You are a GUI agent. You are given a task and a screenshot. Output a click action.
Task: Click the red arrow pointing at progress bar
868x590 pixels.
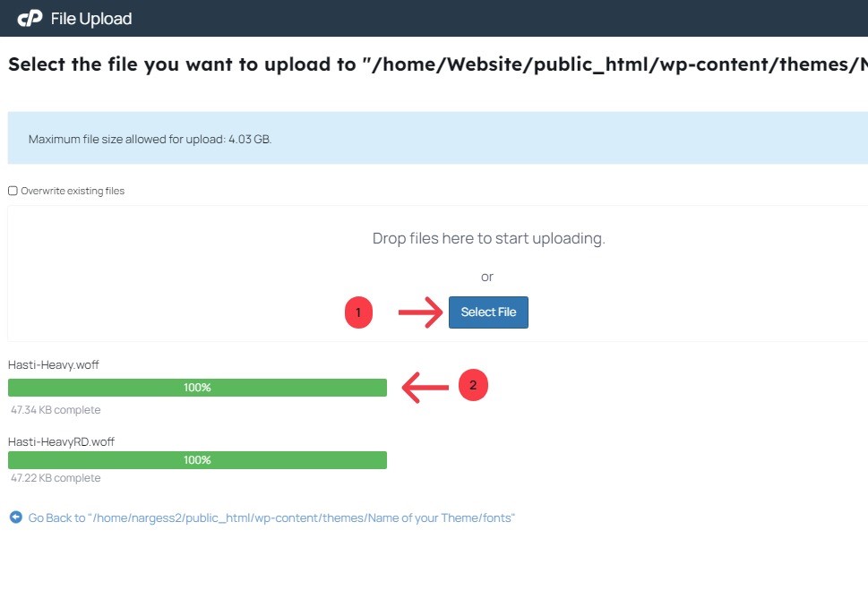pyautogui.click(x=425, y=388)
